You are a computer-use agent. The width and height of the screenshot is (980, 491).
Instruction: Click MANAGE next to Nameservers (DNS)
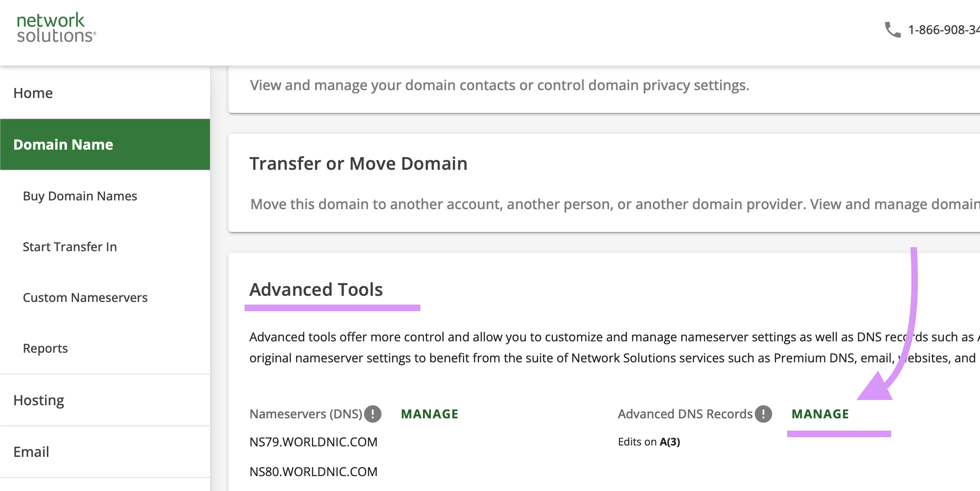tap(430, 414)
